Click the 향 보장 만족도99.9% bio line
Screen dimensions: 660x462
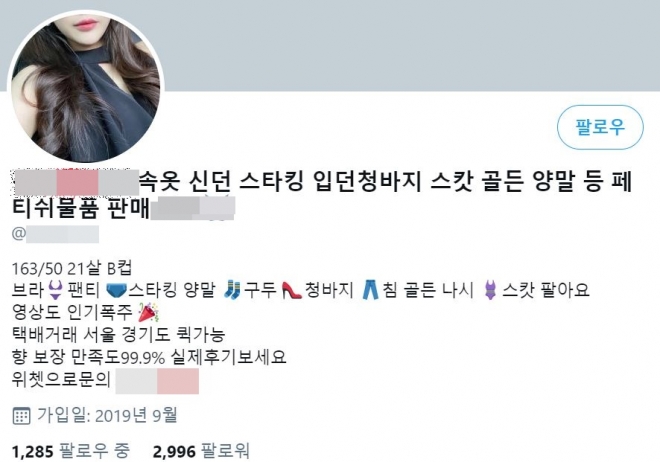pos(149,357)
